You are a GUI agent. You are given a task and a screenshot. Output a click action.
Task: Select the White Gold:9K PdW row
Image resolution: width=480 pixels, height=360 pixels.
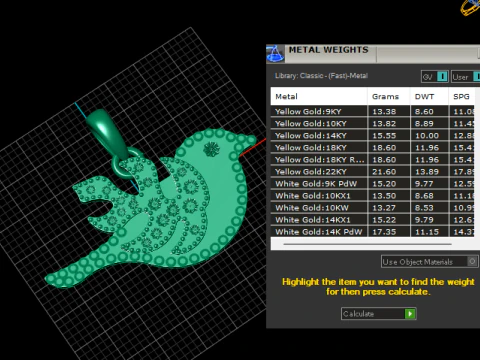click(373, 183)
